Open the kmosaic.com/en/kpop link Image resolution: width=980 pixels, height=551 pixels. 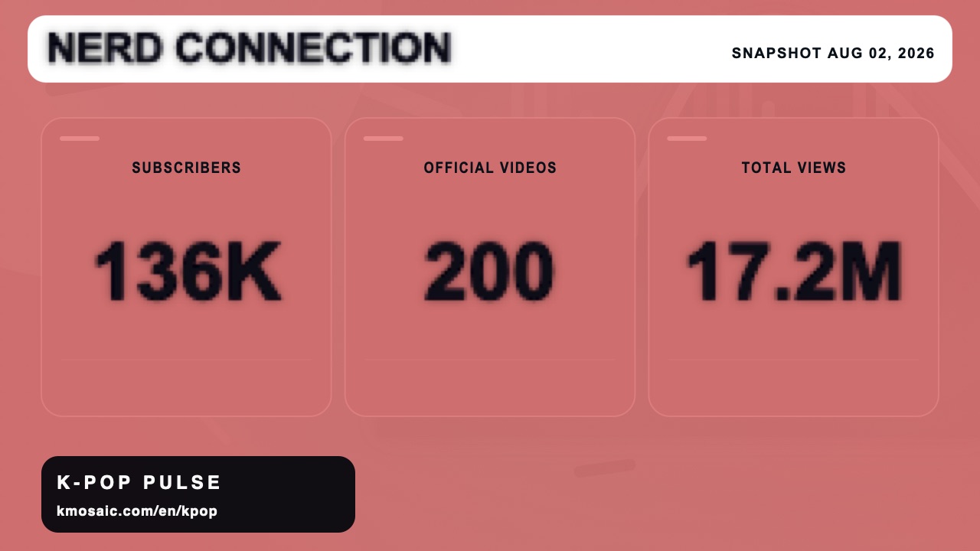pyautogui.click(x=137, y=510)
